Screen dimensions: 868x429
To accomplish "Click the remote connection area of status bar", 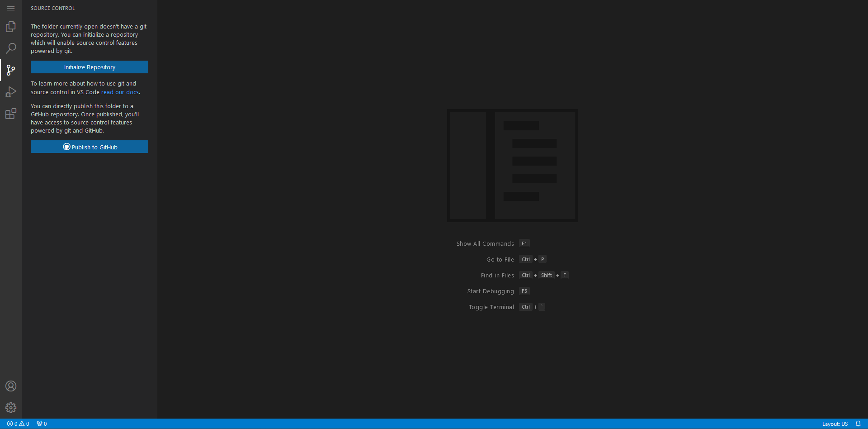I will point(4,424).
